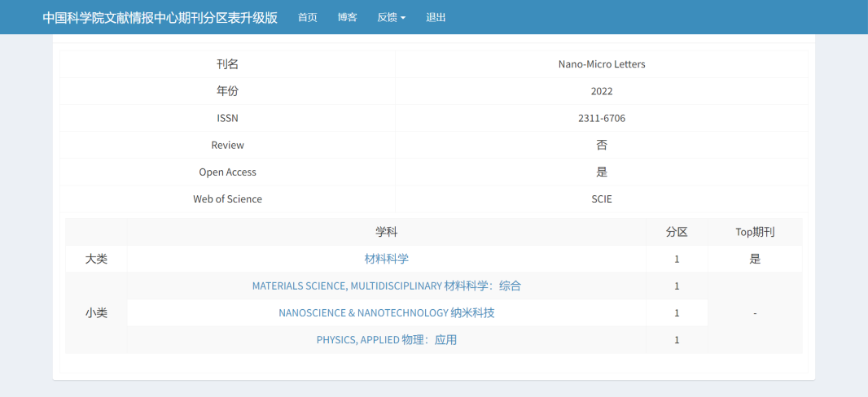Open the 博客 navigation item

(348, 17)
